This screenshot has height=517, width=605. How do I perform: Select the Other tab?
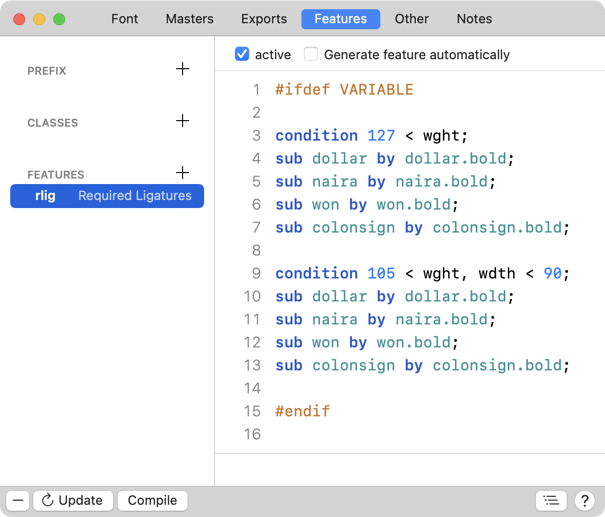pos(411,18)
